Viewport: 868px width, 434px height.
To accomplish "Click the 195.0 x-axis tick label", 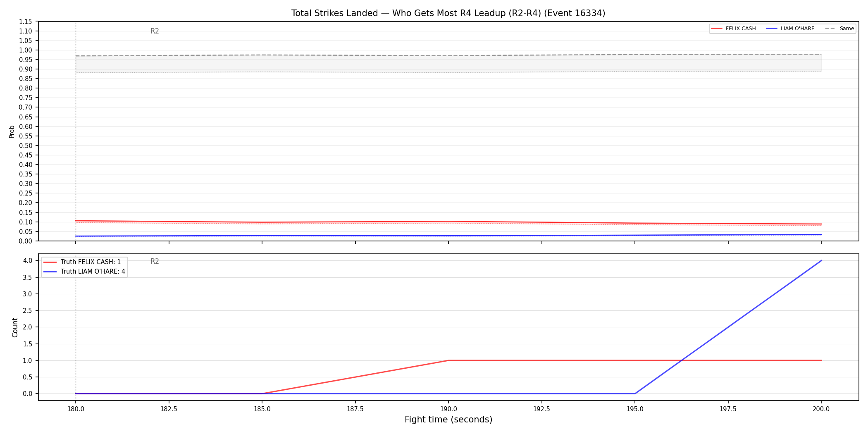I will coord(635,409).
